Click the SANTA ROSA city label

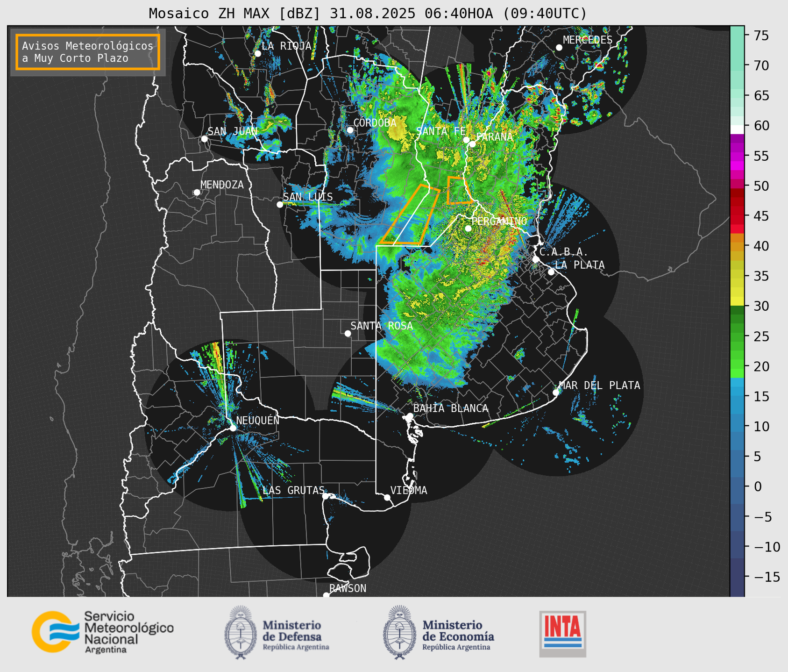[382, 326]
